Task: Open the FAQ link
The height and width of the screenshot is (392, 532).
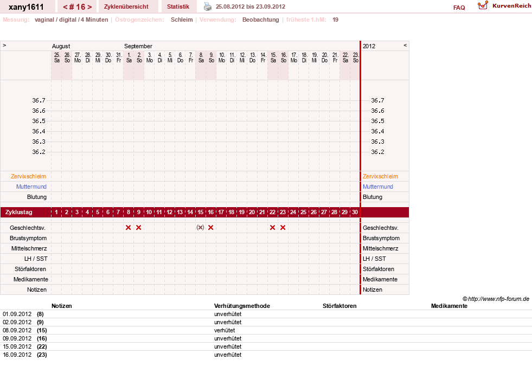Action: pyautogui.click(x=459, y=8)
